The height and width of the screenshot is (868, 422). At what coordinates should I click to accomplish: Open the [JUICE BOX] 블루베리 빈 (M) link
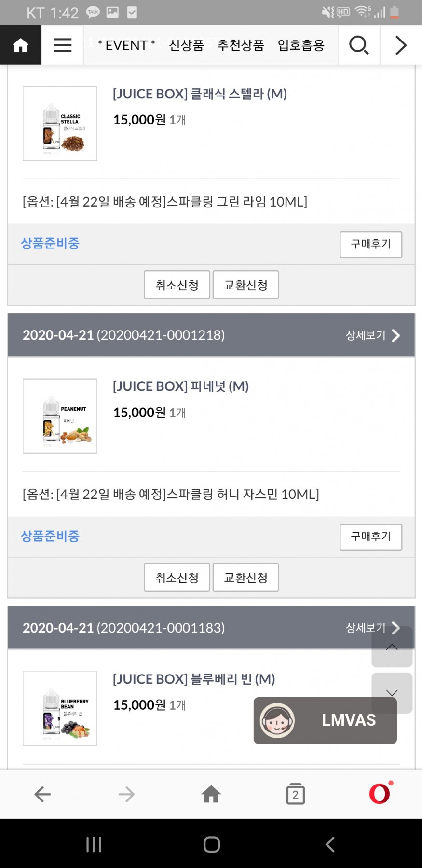pos(194,679)
